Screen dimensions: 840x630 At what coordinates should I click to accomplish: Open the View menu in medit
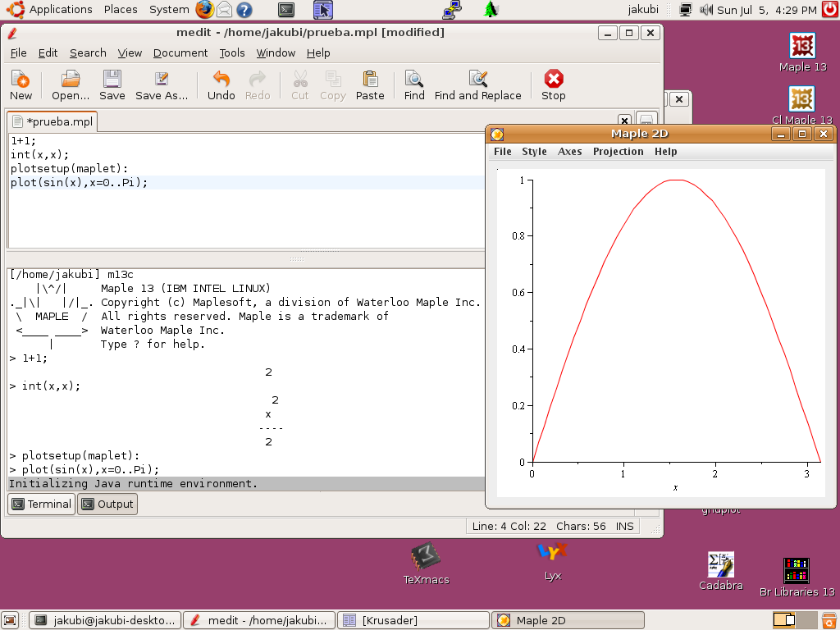tap(130, 53)
